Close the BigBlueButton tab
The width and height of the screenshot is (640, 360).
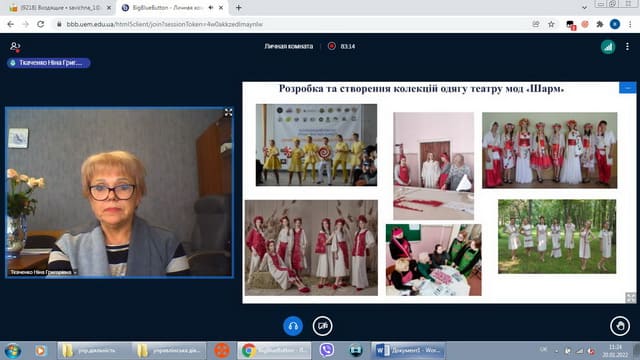pos(221,8)
